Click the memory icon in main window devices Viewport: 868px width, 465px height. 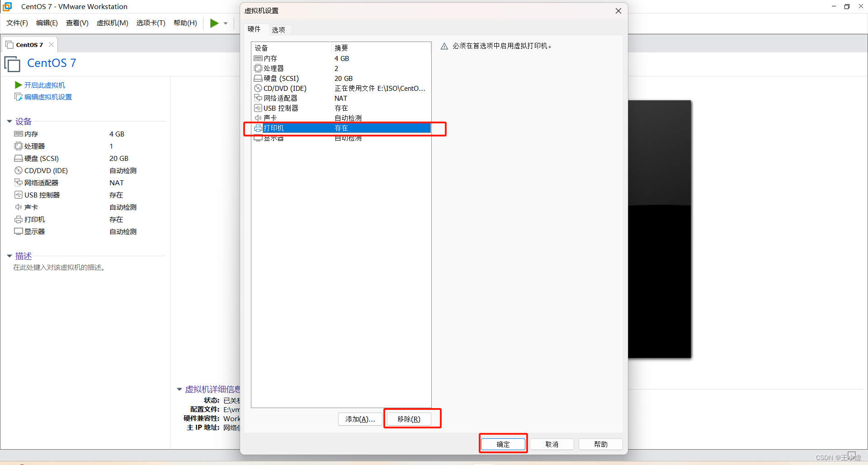tap(19, 134)
